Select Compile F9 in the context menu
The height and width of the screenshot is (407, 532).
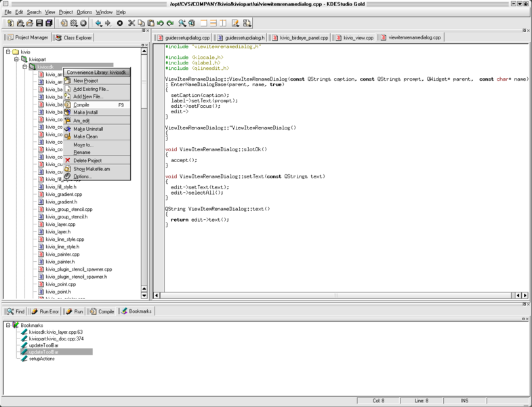[97, 104]
